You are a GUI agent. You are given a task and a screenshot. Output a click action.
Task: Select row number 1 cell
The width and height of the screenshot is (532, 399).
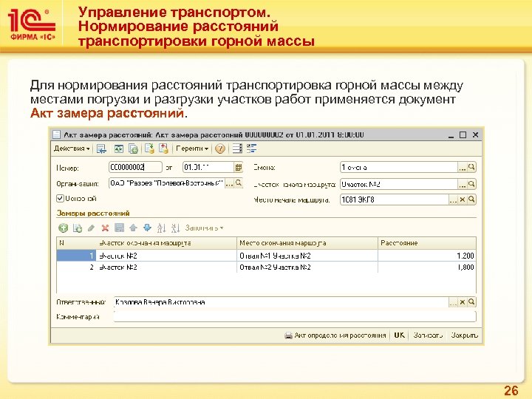click(x=77, y=256)
